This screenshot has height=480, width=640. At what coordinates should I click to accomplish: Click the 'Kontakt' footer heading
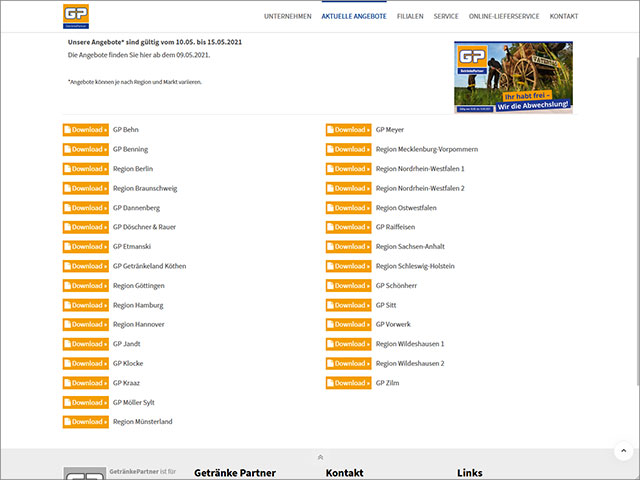(x=344, y=473)
